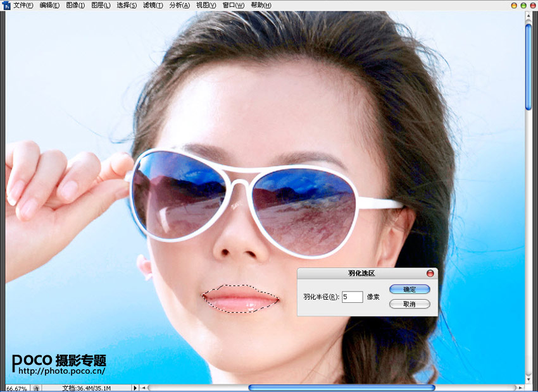538x392 pixels.
Task: Click the vertical scrollbar down arrow
Action: [529, 379]
